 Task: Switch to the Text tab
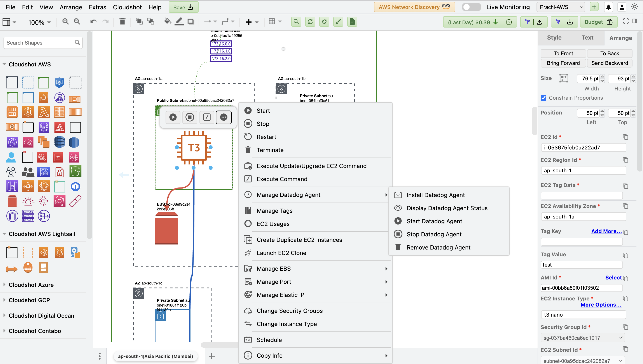(587, 38)
